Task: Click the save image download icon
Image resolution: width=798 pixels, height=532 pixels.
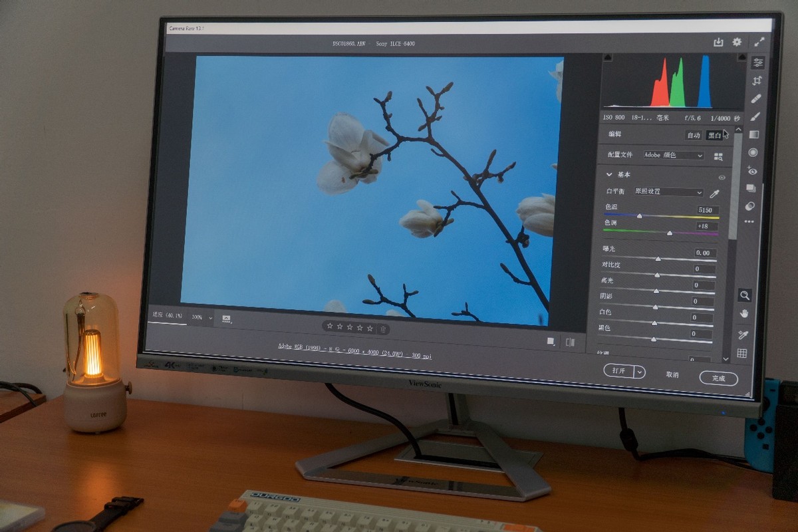Action: [718, 42]
